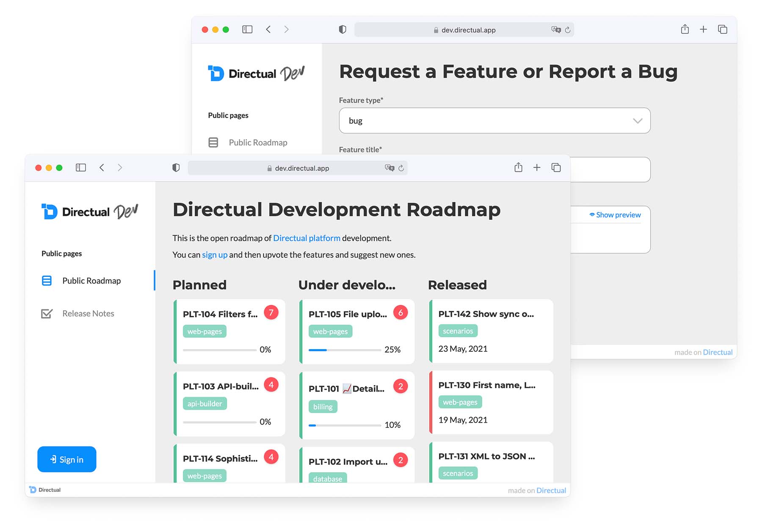762x532 pixels.
Task: Upvote PLT-103 API-builder card badge
Action: click(271, 385)
